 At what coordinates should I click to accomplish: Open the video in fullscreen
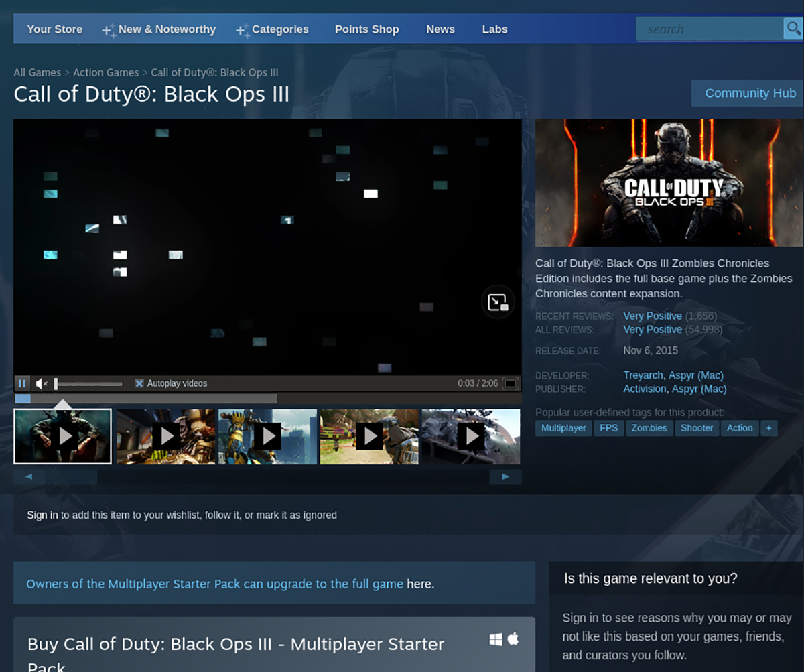[511, 383]
